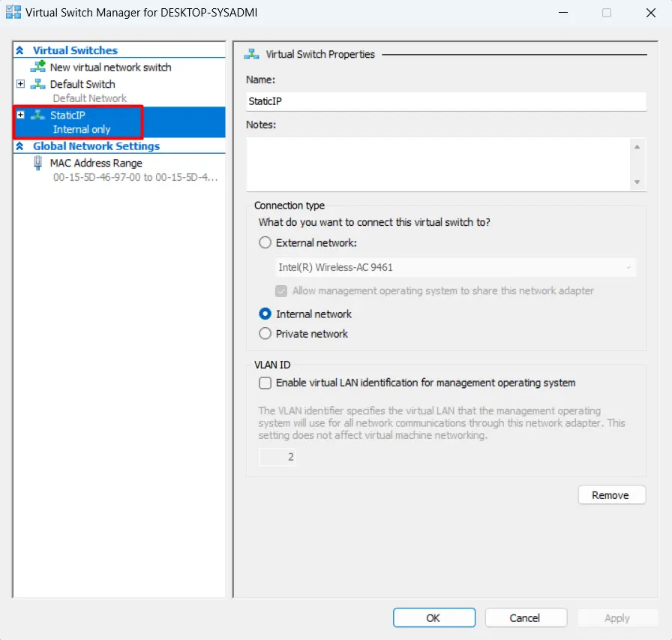Open the Intel Wireless-AC 9461 adapter dropdown
The height and width of the screenshot is (640, 672).
456,267
